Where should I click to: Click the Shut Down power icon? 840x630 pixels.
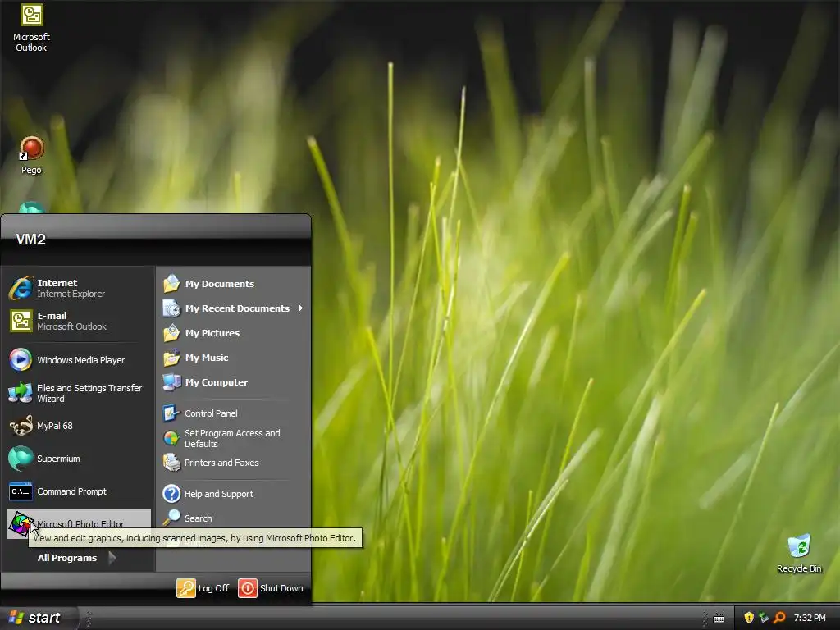pyautogui.click(x=248, y=587)
